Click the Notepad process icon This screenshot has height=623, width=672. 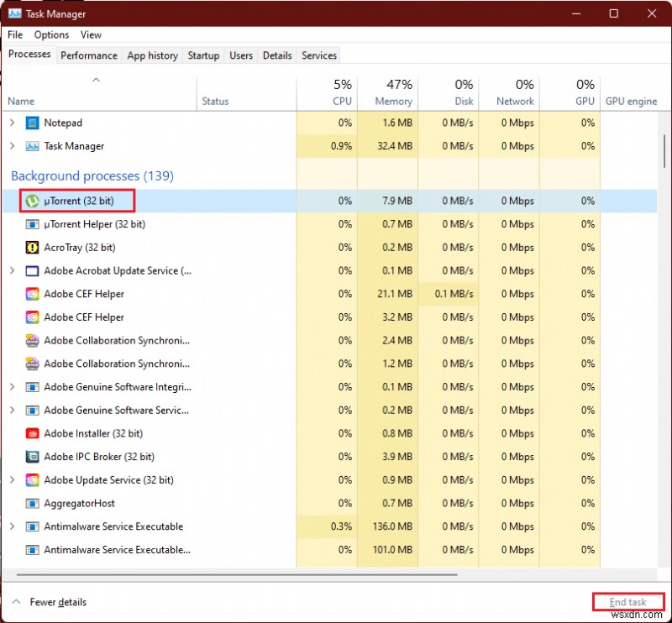32,123
